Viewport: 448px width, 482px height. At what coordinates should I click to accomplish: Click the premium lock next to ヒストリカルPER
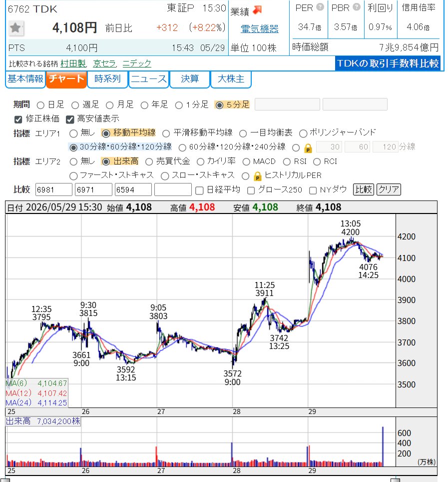(x=257, y=176)
